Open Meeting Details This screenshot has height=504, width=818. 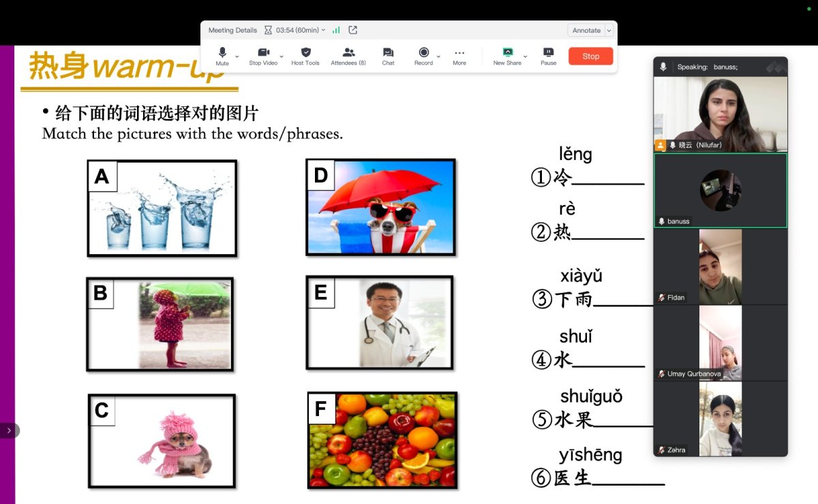[232, 30]
